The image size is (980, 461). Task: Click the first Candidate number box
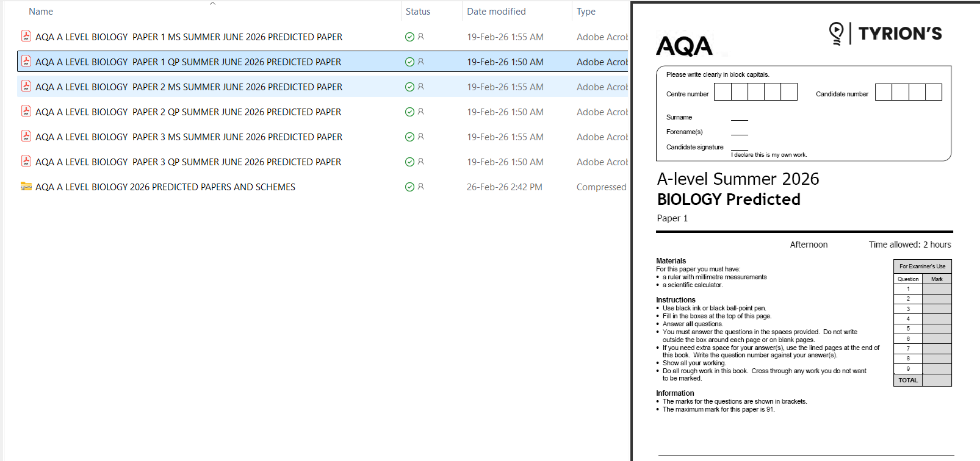pos(883,92)
